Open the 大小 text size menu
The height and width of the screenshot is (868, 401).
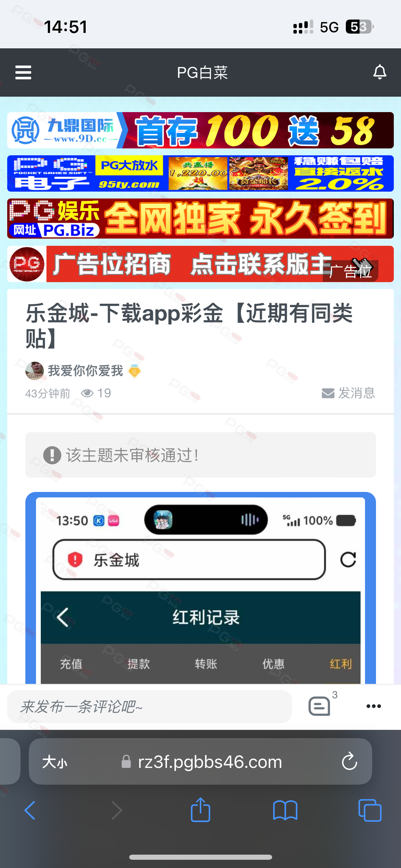pyautogui.click(x=55, y=762)
